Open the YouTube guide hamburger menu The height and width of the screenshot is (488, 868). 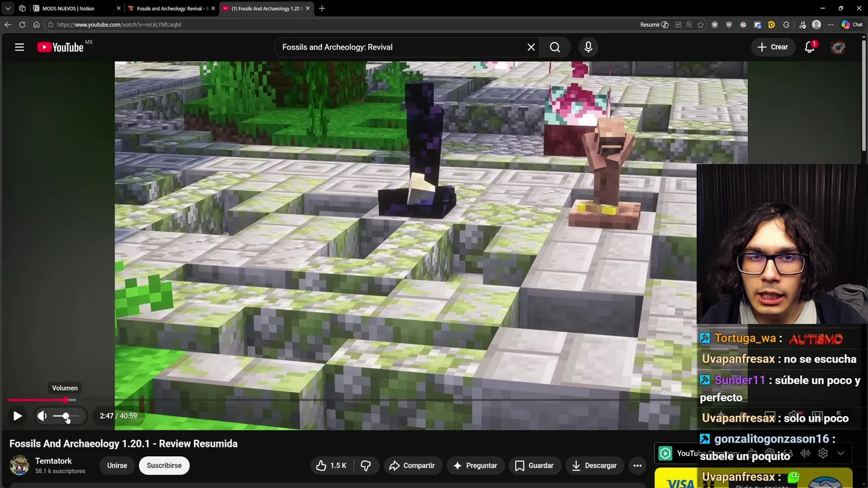19,47
